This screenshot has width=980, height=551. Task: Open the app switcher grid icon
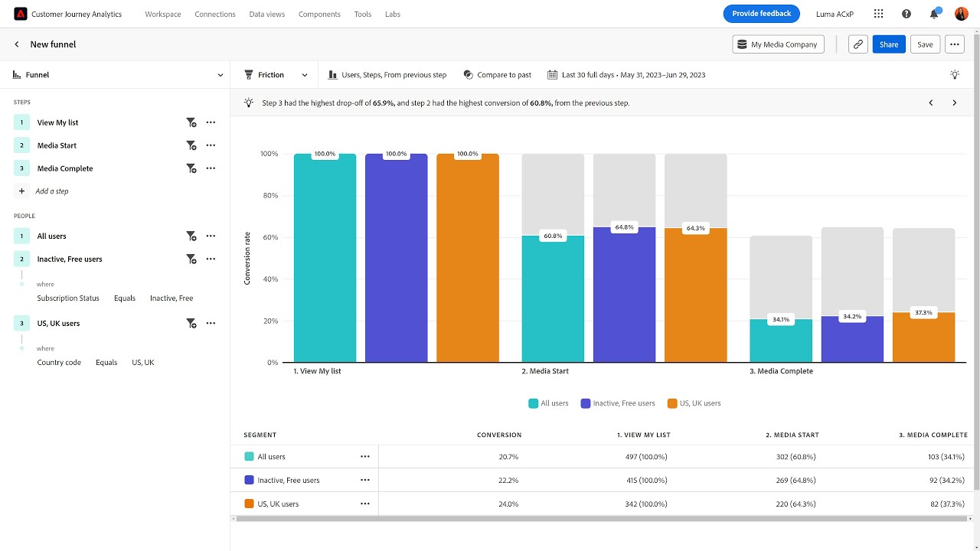point(878,14)
